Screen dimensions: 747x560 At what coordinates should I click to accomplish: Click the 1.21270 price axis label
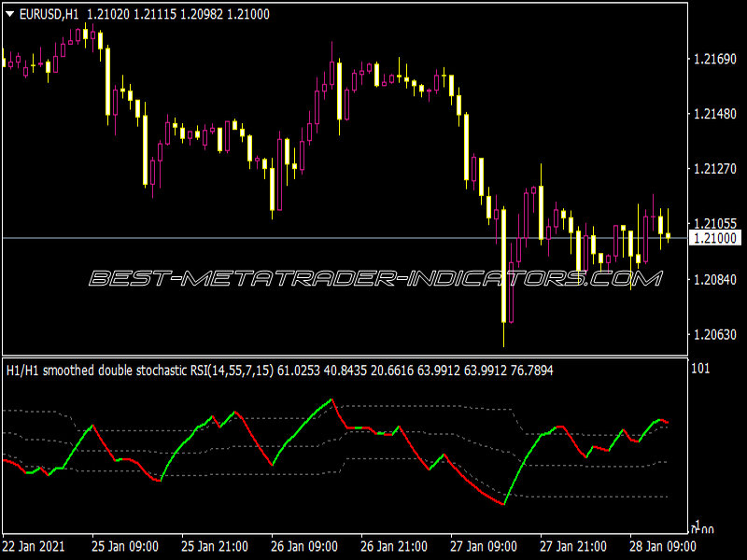715,169
